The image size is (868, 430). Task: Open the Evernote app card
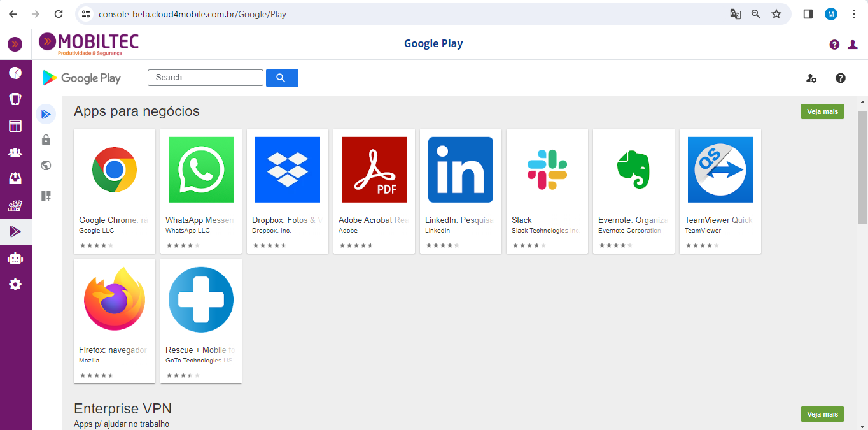pos(634,191)
